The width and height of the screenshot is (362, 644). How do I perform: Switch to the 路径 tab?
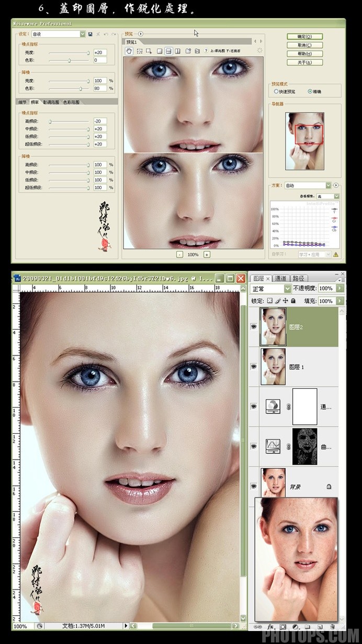[298, 278]
